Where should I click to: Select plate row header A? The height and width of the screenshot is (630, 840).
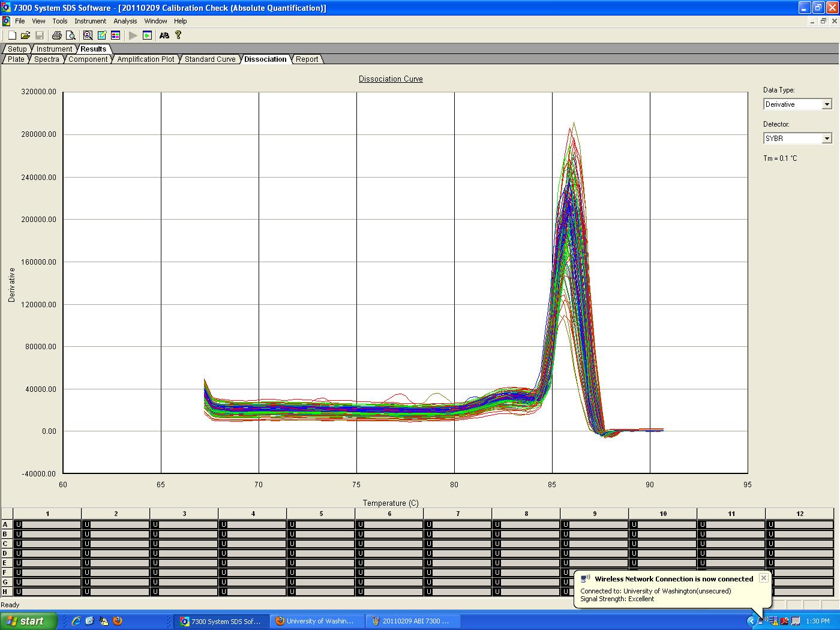pyautogui.click(x=6, y=524)
